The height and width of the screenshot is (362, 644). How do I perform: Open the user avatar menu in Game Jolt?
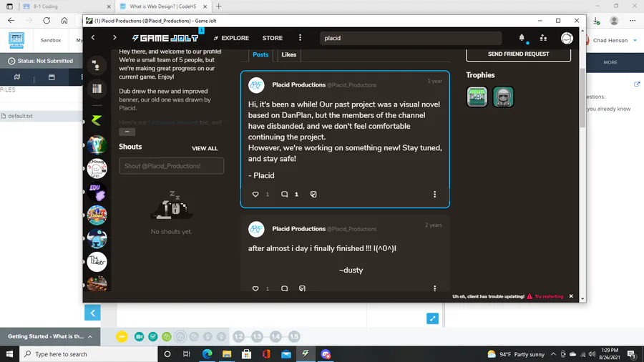567,38
